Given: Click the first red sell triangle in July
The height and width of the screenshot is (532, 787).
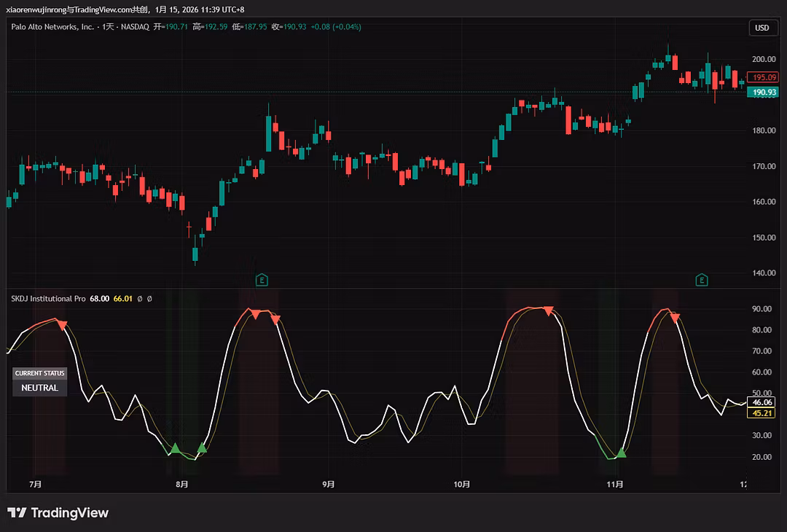Looking at the screenshot, I should [62, 324].
